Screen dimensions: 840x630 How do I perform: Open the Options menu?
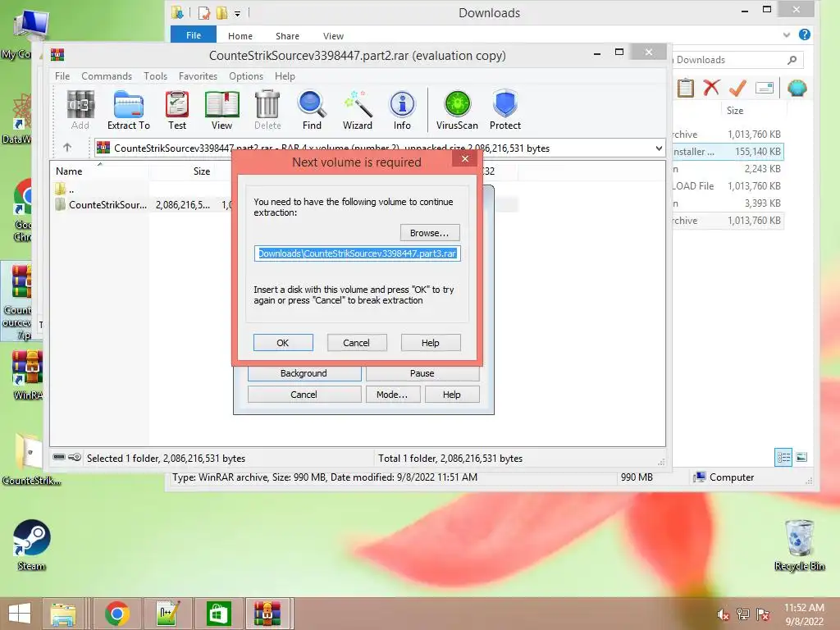[246, 76]
